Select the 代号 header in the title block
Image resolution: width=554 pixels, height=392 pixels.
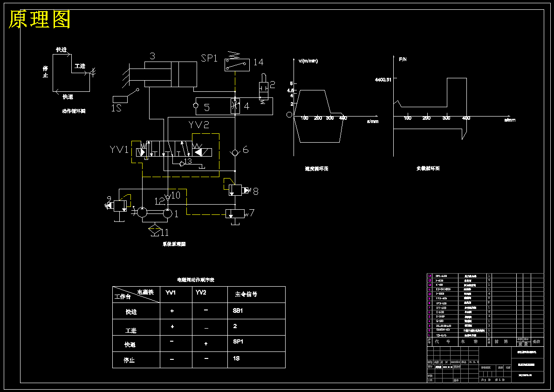click(x=442, y=342)
